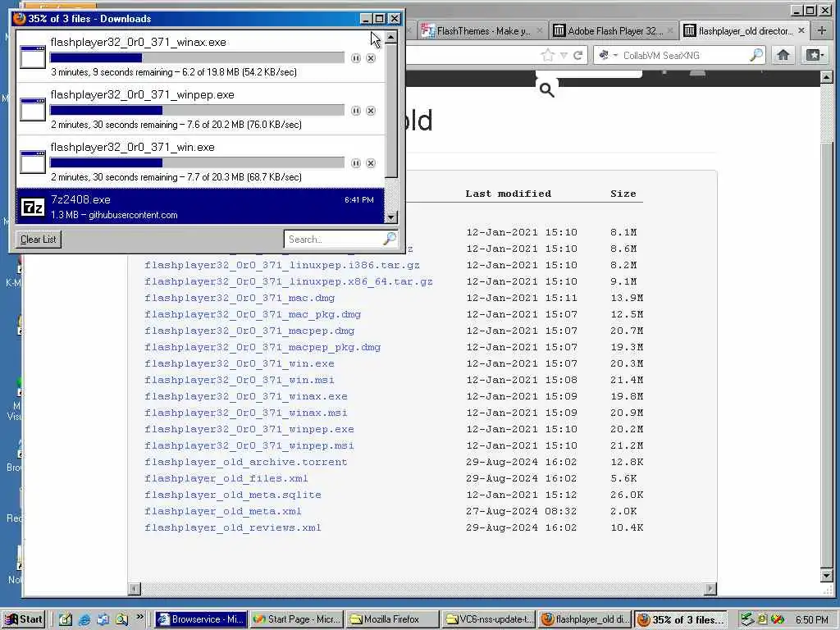Click file icon of winpep.exe download
Screen dimensions: 840x630
pos(33,110)
